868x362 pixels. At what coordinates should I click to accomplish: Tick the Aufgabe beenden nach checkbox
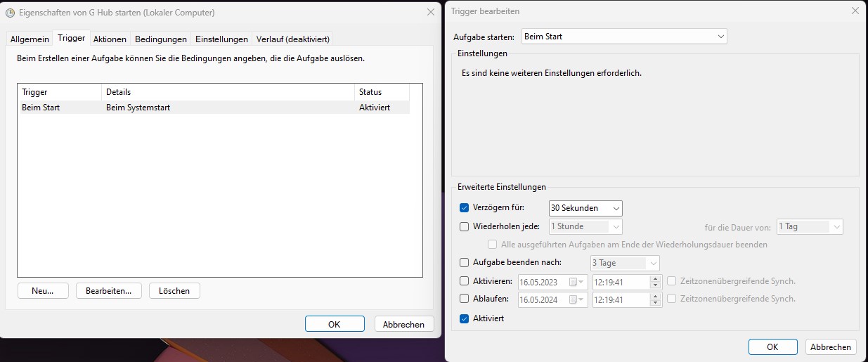tap(464, 263)
